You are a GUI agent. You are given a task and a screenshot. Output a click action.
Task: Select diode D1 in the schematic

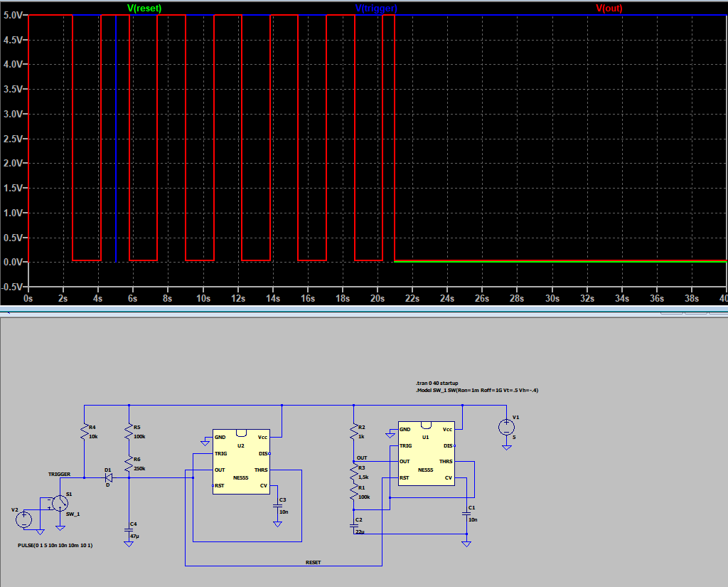pyautogui.click(x=108, y=478)
